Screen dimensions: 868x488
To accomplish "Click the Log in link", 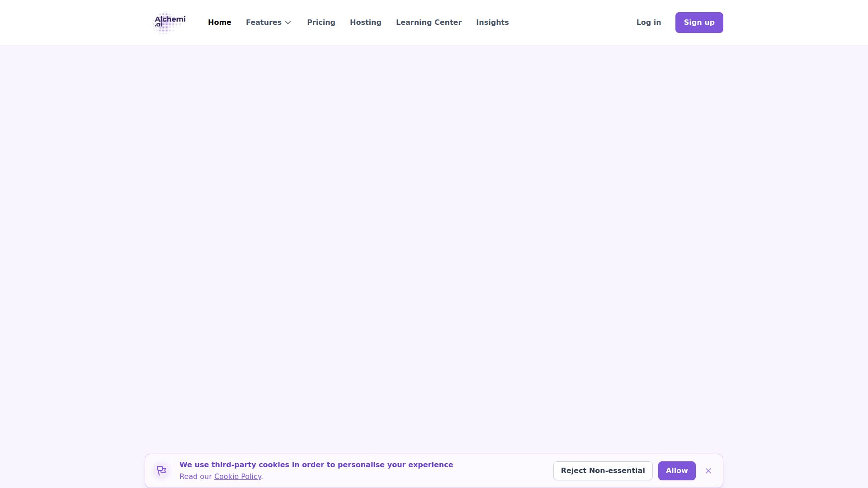I will coord(648,23).
